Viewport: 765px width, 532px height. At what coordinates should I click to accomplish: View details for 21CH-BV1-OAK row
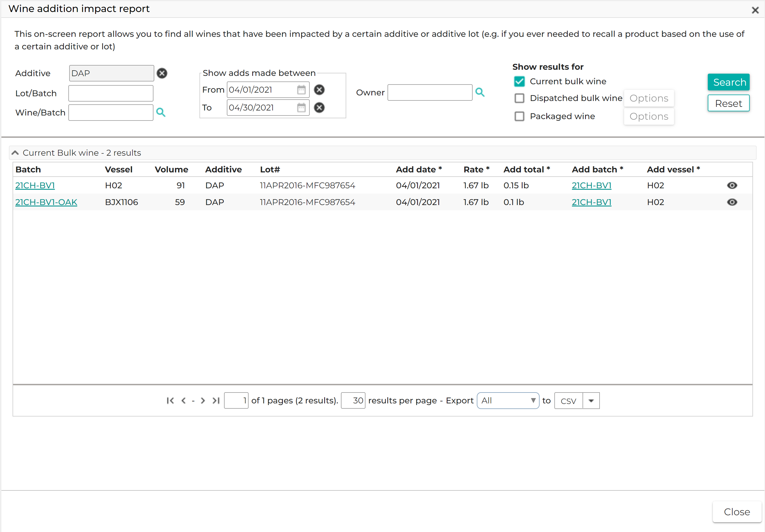click(x=732, y=202)
